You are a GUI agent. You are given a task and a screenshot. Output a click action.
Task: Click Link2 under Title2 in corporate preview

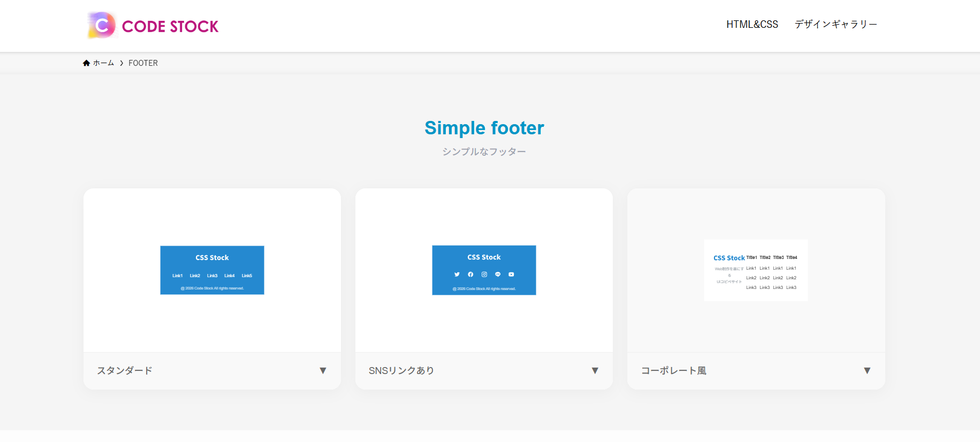point(765,278)
